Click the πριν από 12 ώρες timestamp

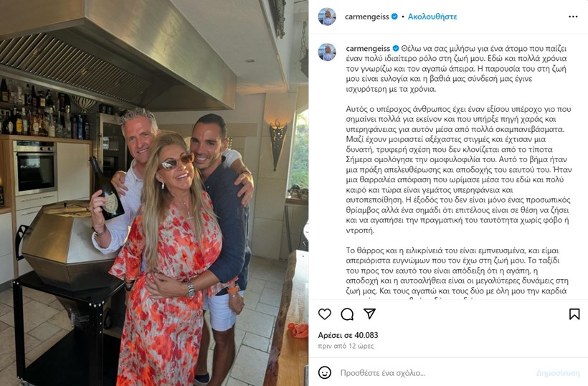346,346
